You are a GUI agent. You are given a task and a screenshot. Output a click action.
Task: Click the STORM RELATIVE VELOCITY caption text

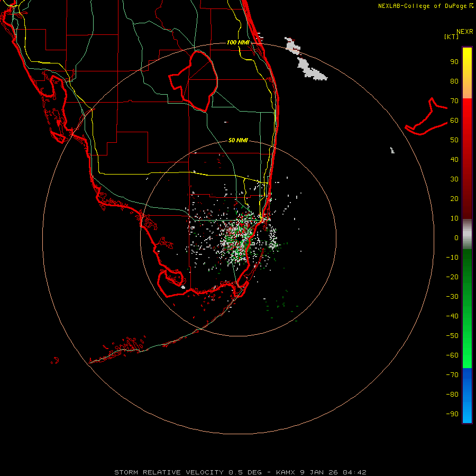(x=170, y=472)
